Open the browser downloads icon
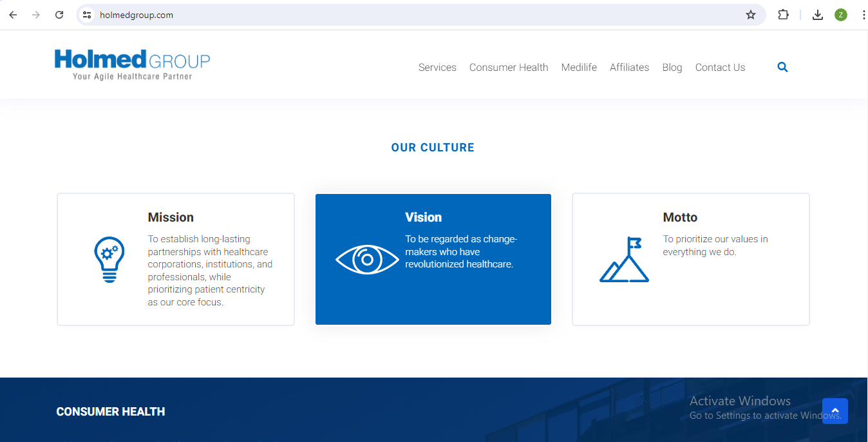This screenshot has width=868, height=442. pos(817,15)
